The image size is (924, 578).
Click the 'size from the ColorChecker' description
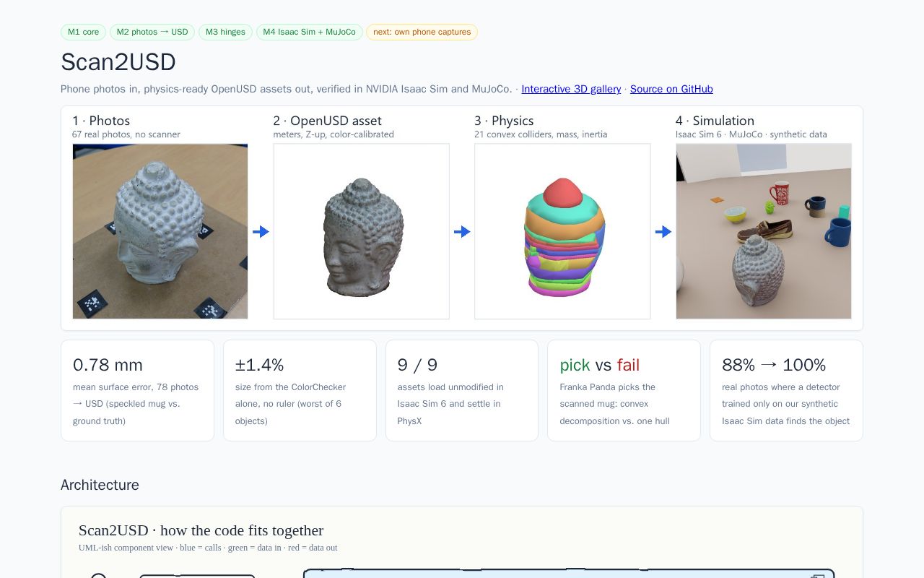[290, 404]
